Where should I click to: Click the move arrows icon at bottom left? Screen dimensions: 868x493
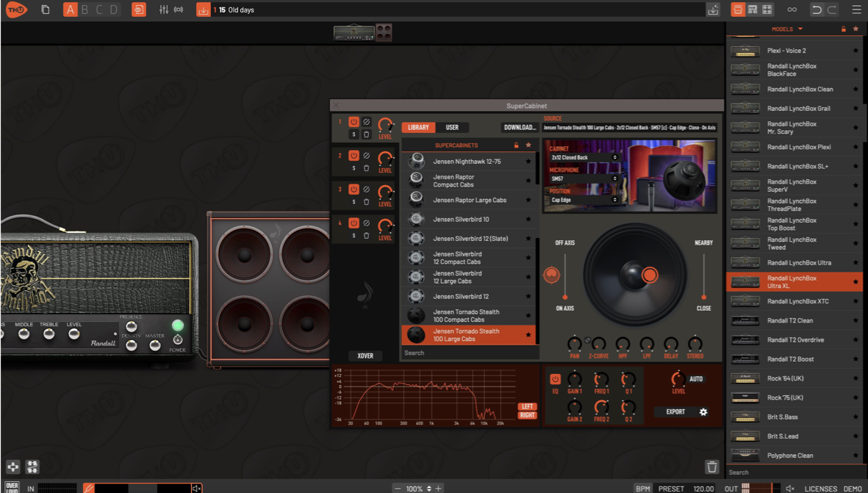click(x=12, y=467)
